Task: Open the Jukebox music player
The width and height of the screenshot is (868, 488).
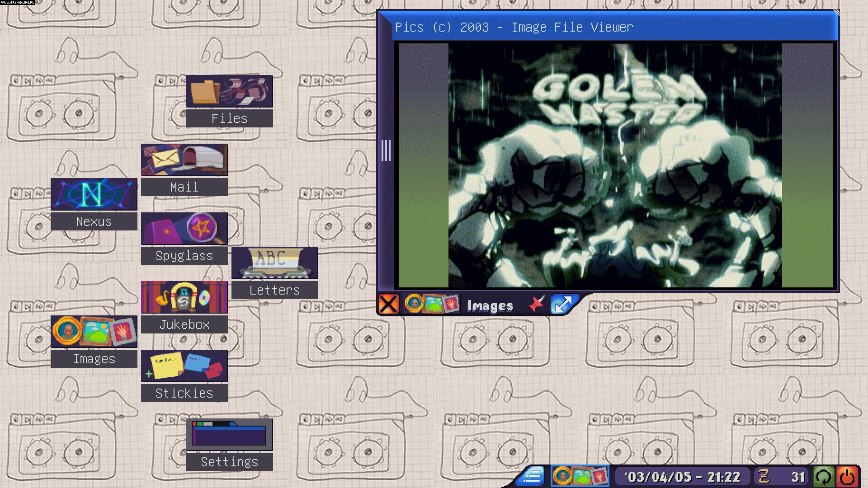Action: [184, 297]
